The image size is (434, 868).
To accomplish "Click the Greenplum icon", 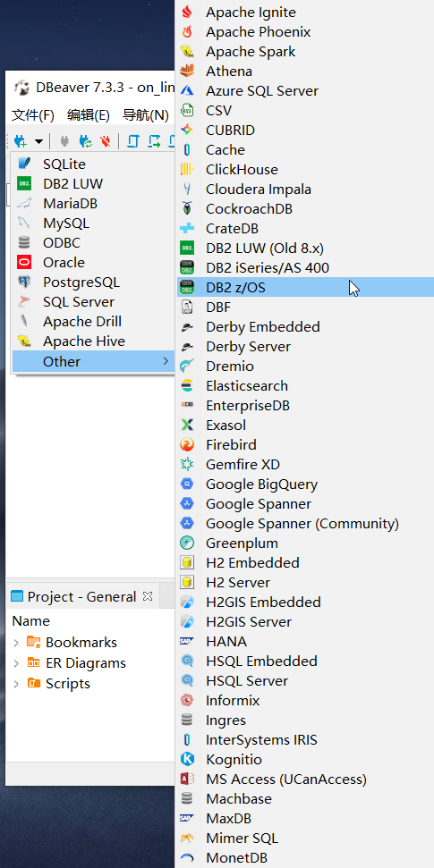I will click(187, 543).
